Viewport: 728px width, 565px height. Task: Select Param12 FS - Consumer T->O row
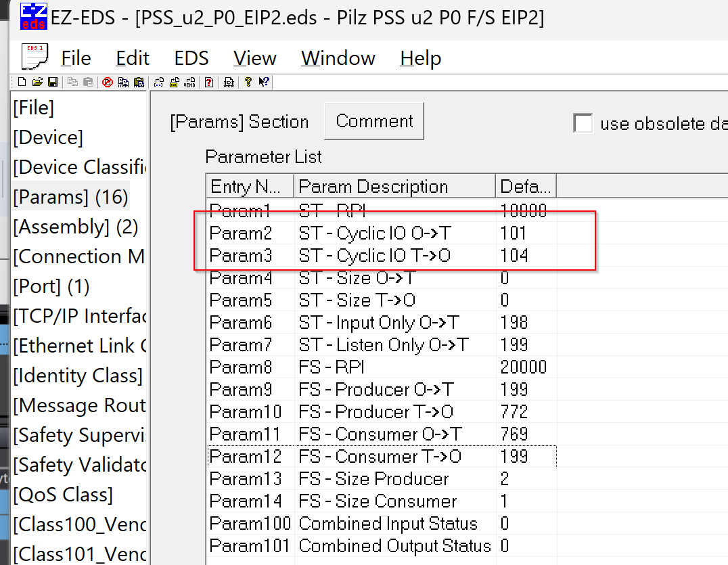(x=382, y=456)
